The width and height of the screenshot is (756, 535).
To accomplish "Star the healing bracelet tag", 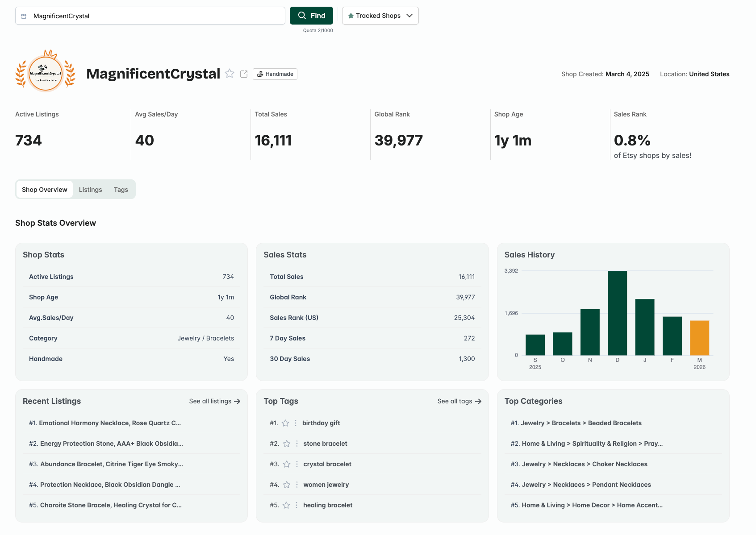I will [286, 505].
